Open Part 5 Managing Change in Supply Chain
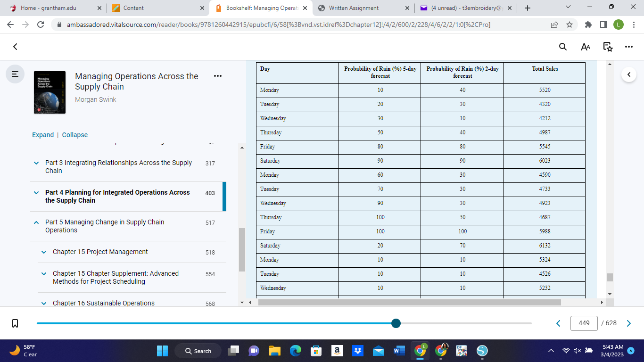This screenshot has width=644, height=362. coord(105,226)
